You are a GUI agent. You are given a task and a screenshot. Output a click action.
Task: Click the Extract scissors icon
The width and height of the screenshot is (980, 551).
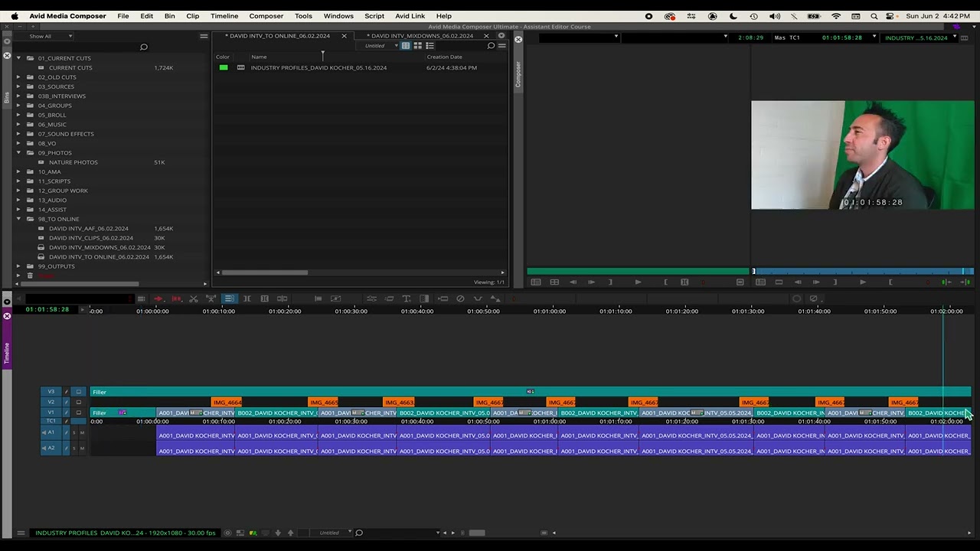click(x=194, y=298)
